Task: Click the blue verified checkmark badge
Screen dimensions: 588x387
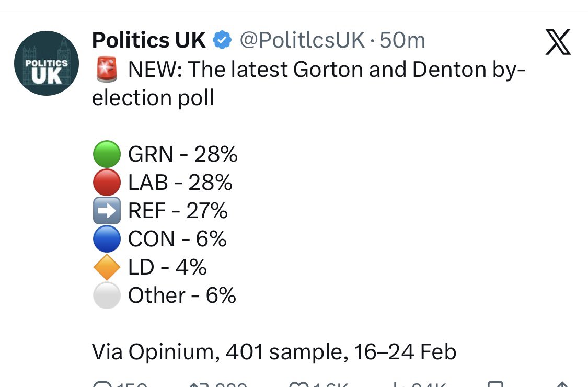Action: click(223, 40)
